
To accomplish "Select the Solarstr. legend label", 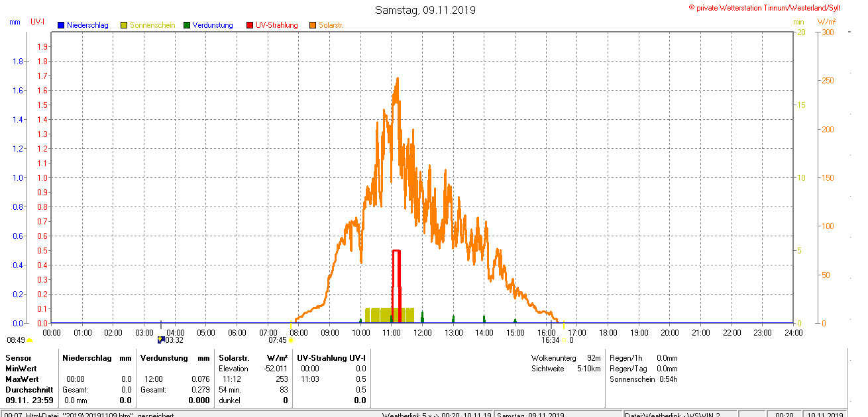I will 331,25.
